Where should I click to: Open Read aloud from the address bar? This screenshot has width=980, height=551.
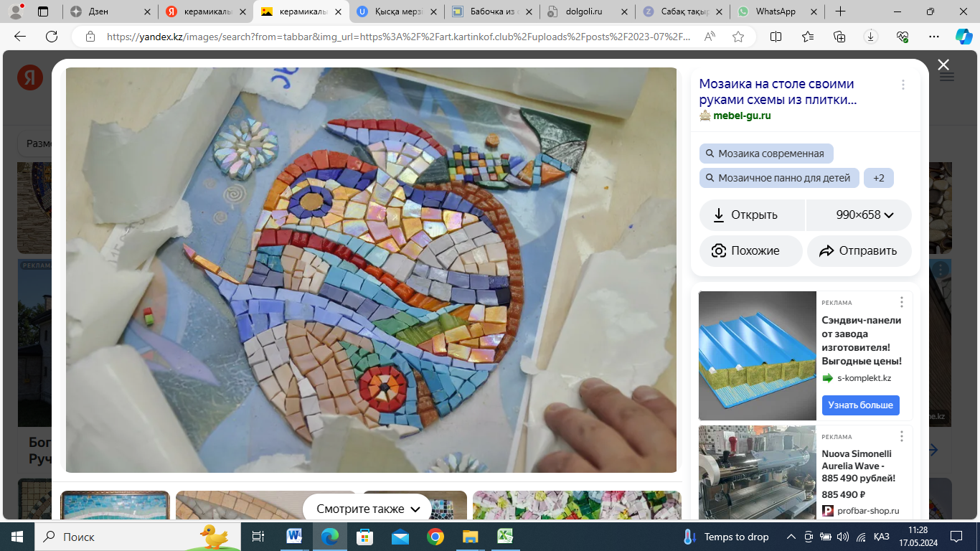[x=710, y=37]
